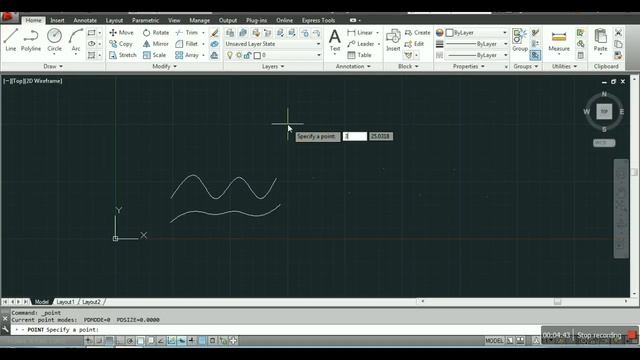Click Create block

(x=417, y=33)
